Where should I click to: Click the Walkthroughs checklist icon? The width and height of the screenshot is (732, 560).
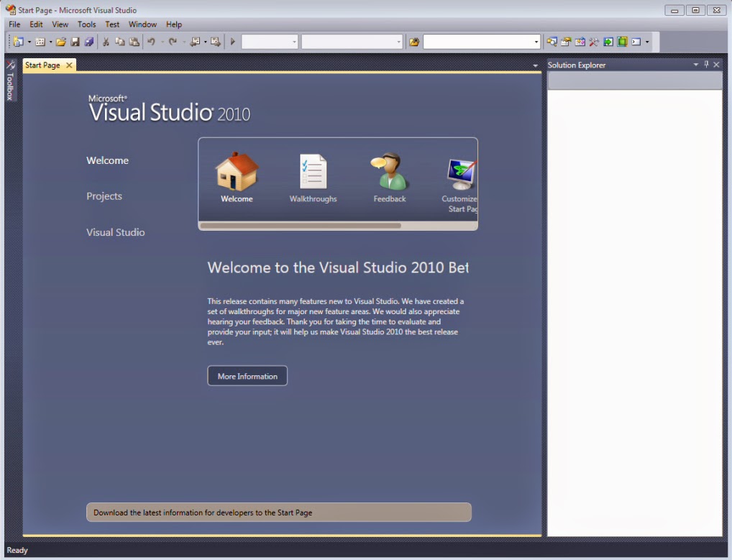pos(313,171)
